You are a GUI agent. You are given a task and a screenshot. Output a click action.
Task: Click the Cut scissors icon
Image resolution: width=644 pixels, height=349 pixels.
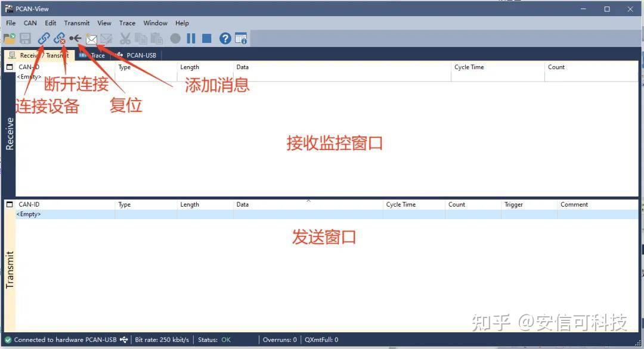(125, 39)
